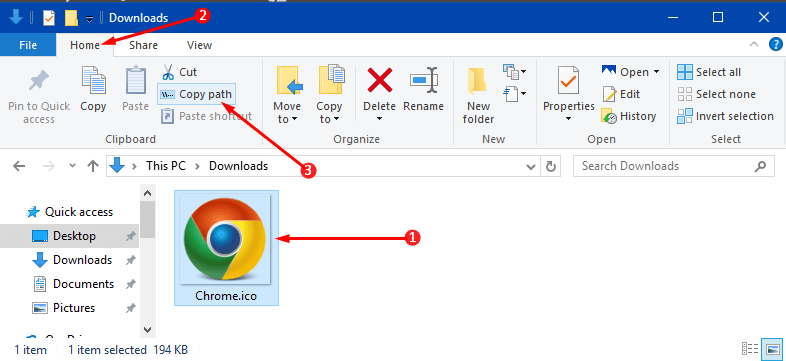Click the red Delete X icon
Viewport: 786px width, 361px height.
379,80
